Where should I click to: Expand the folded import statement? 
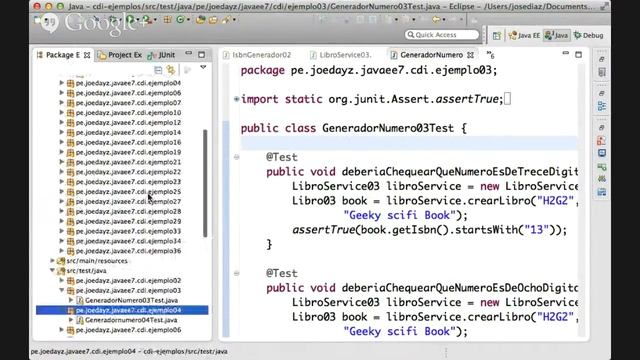point(236,99)
